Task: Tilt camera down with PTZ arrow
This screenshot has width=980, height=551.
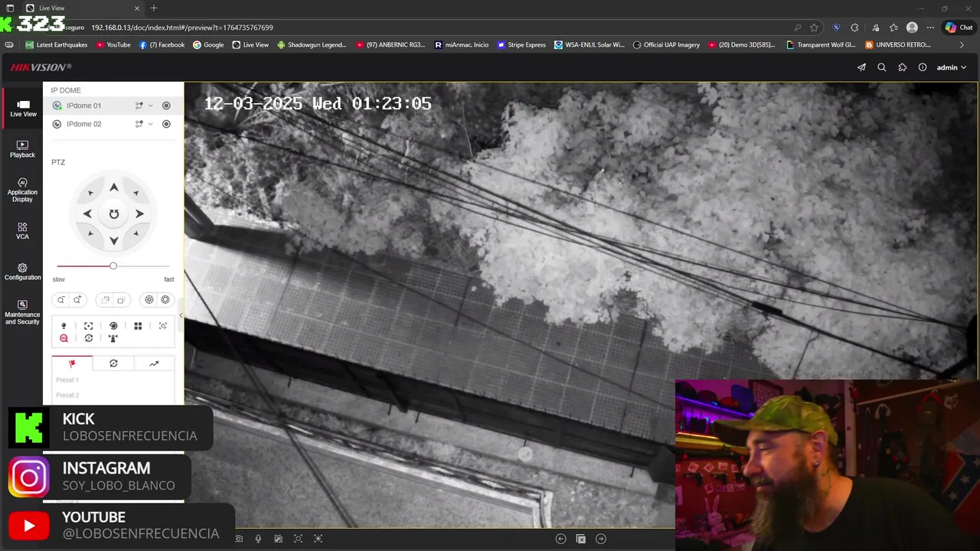Action: tap(113, 240)
